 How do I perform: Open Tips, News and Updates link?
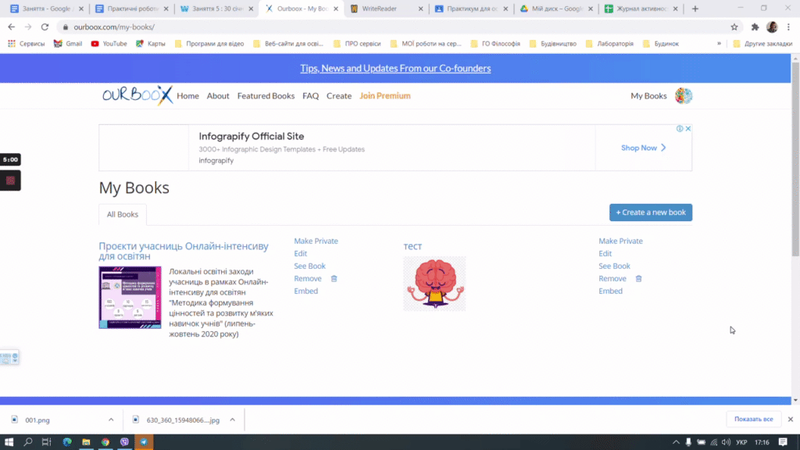click(x=395, y=68)
